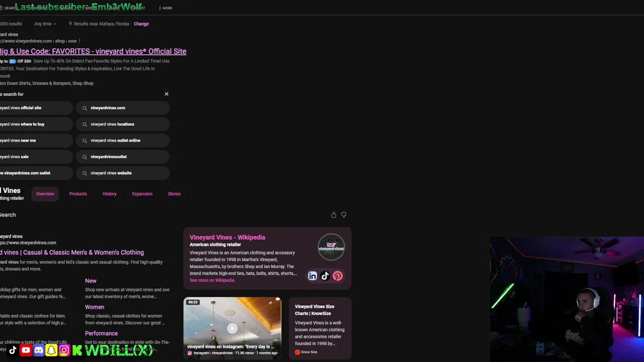
Task: Play the vineyard vines Instagram video
Action: (232, 328)
